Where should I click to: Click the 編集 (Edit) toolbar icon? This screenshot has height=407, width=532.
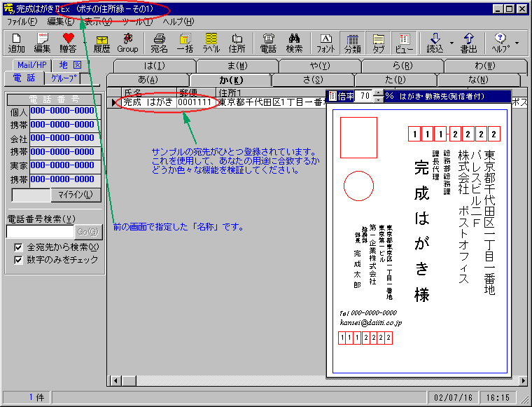tap(42, 43)
